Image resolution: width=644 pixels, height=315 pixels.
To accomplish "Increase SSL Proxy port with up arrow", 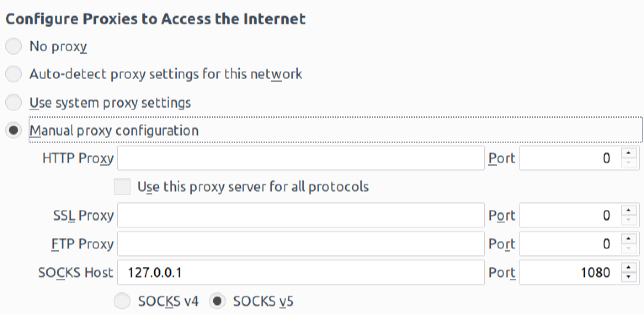I will click(x=629, y=211).
